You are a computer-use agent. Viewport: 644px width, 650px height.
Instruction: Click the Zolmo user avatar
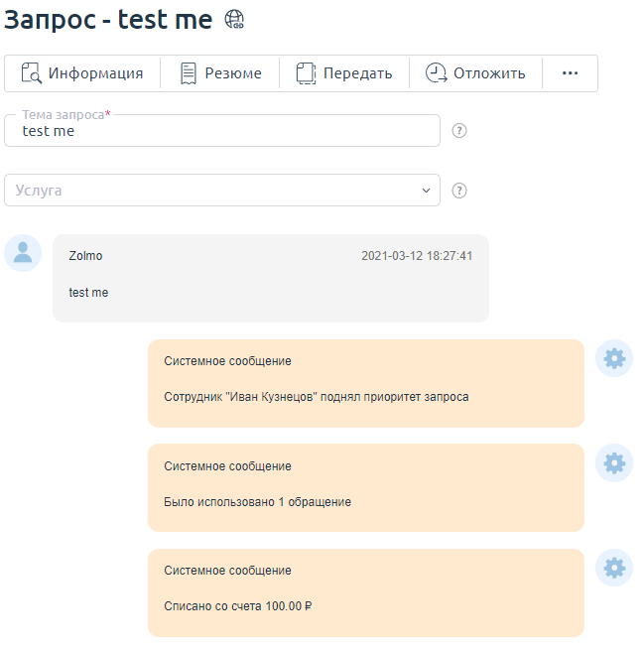tap(23, 253)
